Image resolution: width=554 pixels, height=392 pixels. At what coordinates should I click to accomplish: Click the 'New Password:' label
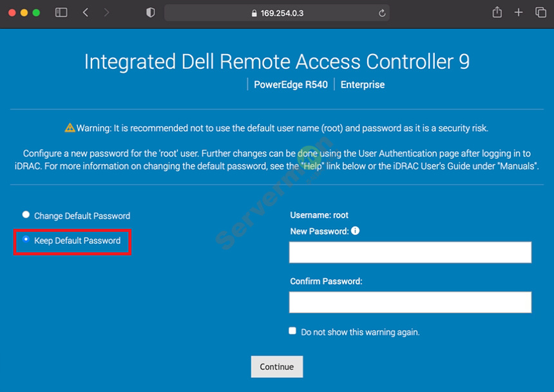320,231
